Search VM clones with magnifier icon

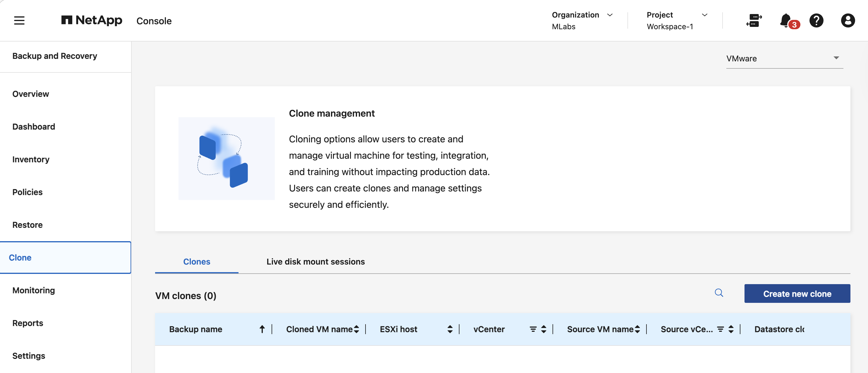click(719, 293)
